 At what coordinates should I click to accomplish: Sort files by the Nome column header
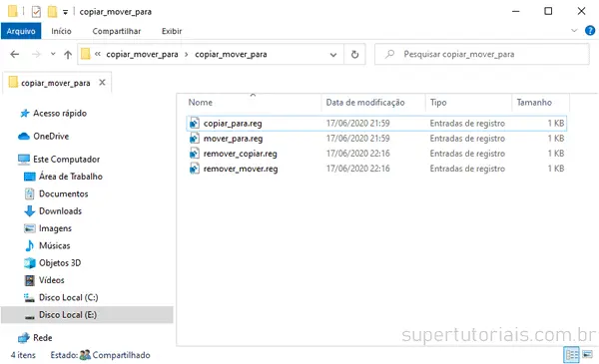[201, 103]
